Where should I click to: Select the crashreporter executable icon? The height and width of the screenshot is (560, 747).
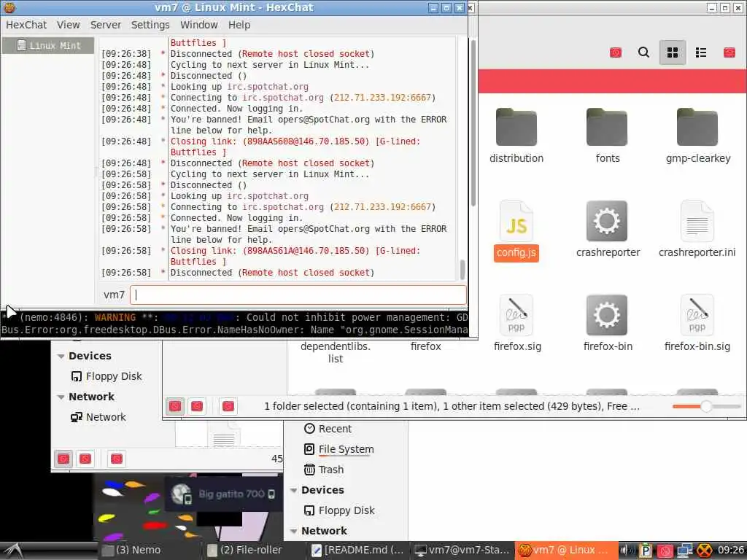(607, 221)
